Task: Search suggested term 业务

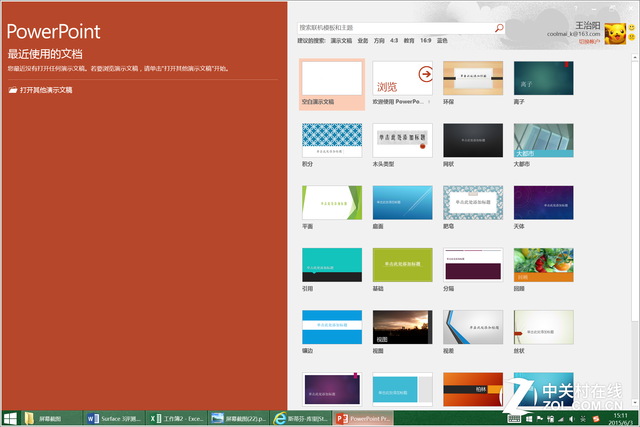Action: coord(363,41)
